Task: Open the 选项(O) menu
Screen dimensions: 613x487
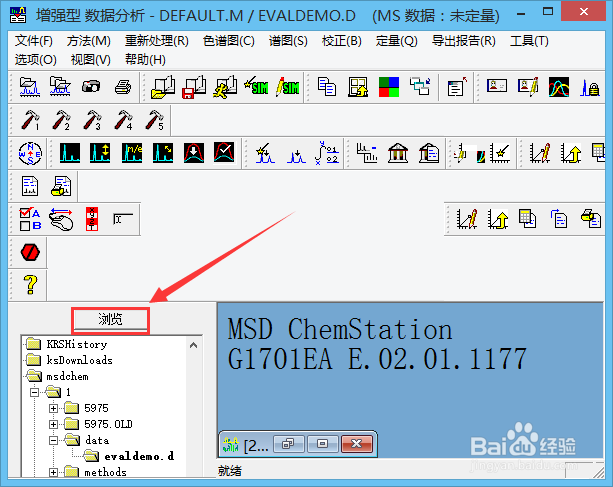Action: click(x=36, y=59)
